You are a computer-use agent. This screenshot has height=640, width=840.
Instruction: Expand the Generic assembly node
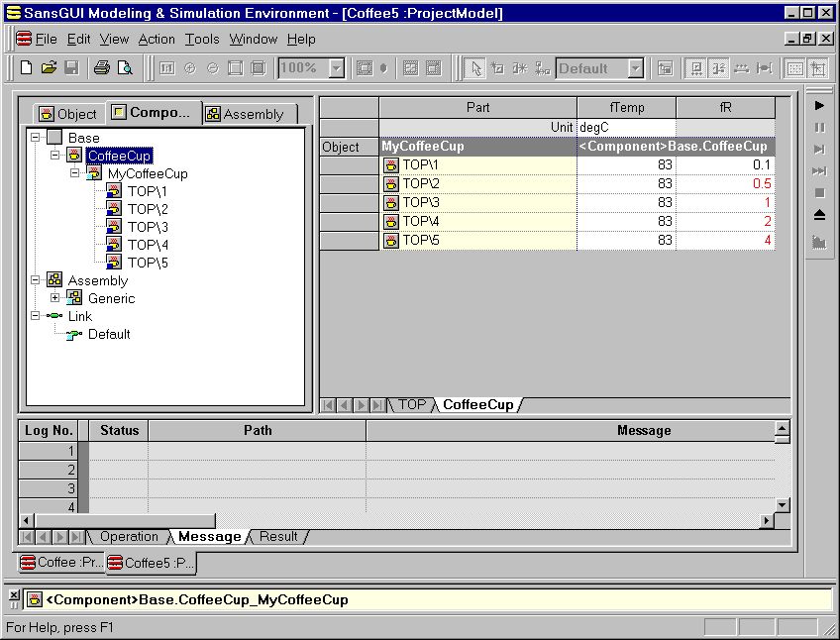(x=55, y=298)
